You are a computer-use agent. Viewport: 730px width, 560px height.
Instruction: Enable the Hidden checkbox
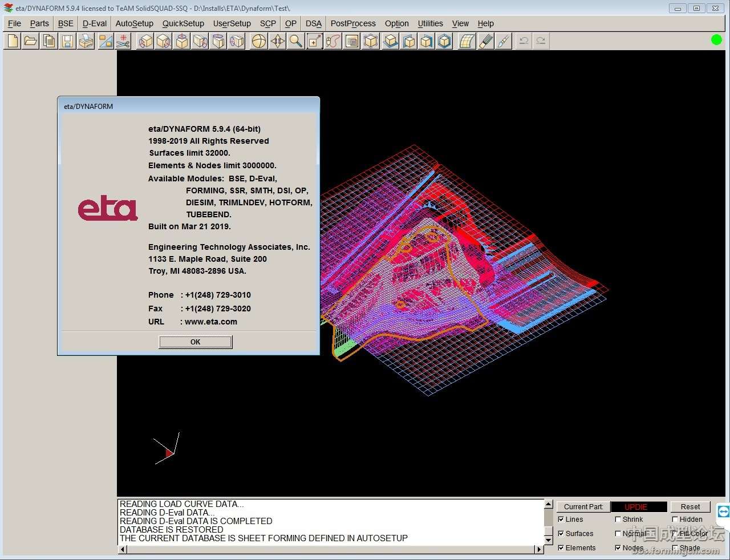[675, 520]
